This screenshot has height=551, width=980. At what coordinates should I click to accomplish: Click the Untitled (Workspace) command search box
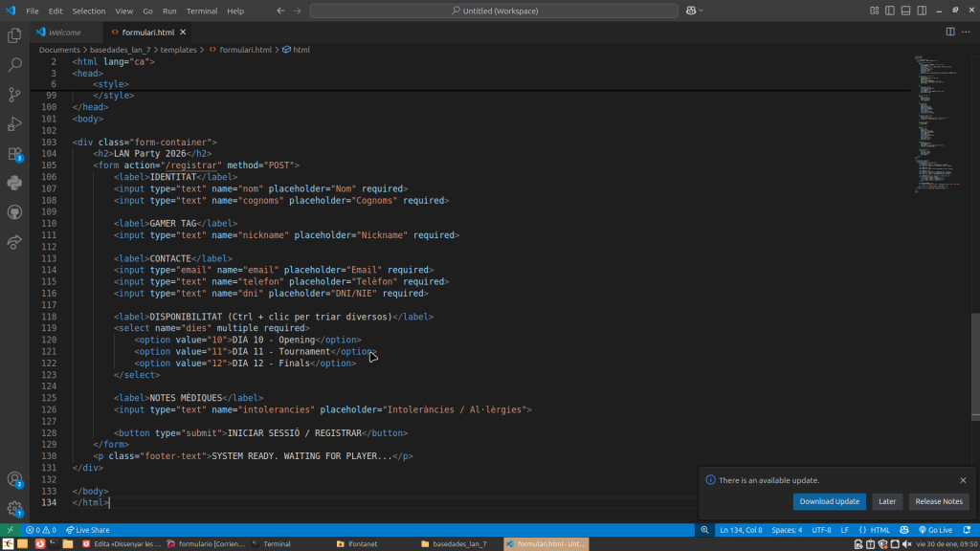click(494, 11)
